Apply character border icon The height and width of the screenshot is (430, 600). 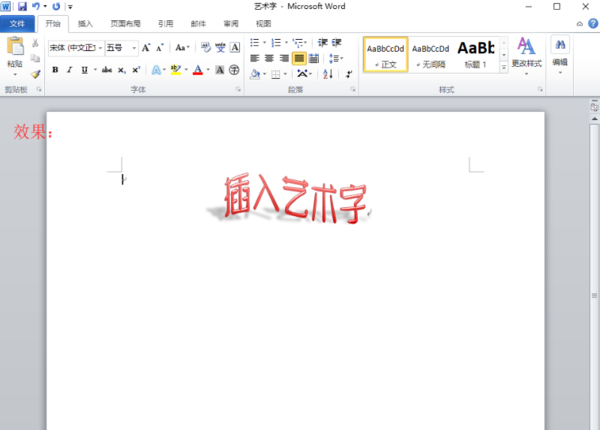click(235, 47)
